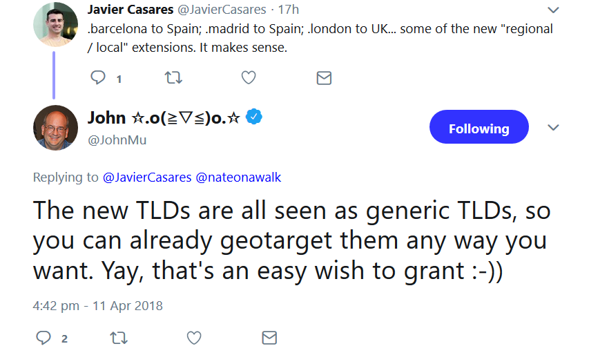Like John's tweet with heart icon
Image resolution: width=589 pixels, height=364 pixels.
194,338
